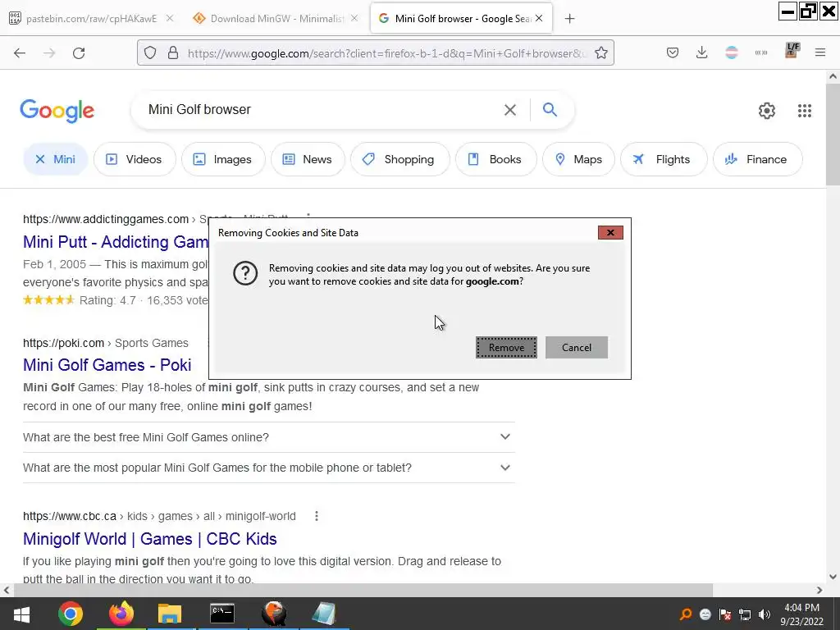Click the forward navigation arrow
The width and height of the screenshot is (840, 630).
49,53
